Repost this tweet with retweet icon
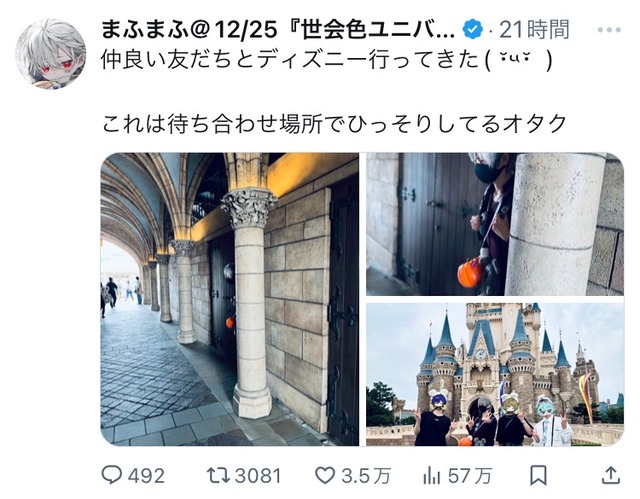 (x=219, y=475)
